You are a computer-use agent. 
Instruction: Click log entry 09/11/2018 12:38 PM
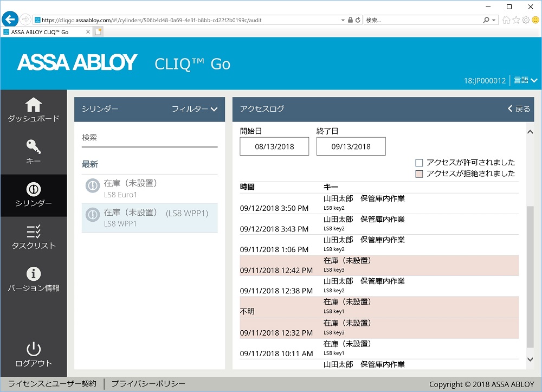coord(379,286)
